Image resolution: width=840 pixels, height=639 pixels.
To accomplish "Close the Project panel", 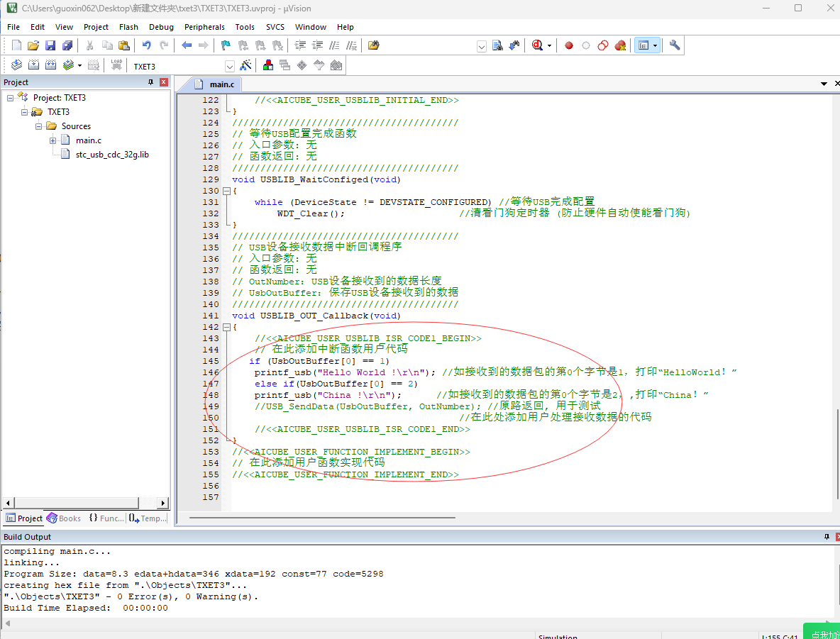I will 164,82.
